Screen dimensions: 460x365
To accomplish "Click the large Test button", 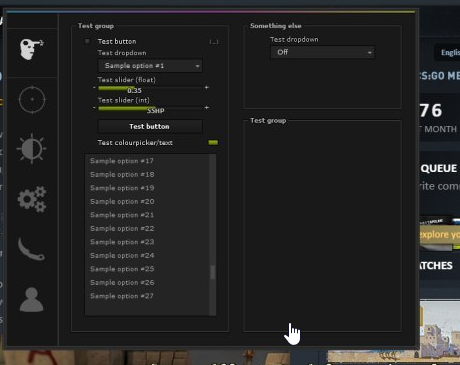I will pos(150,127).
